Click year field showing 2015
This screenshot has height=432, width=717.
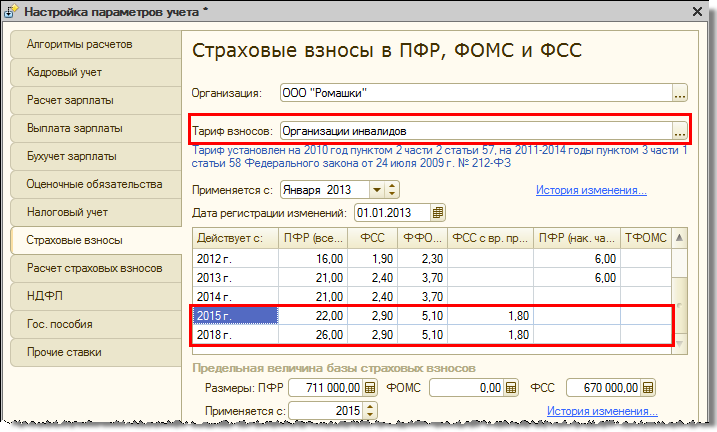click(326, 411)
